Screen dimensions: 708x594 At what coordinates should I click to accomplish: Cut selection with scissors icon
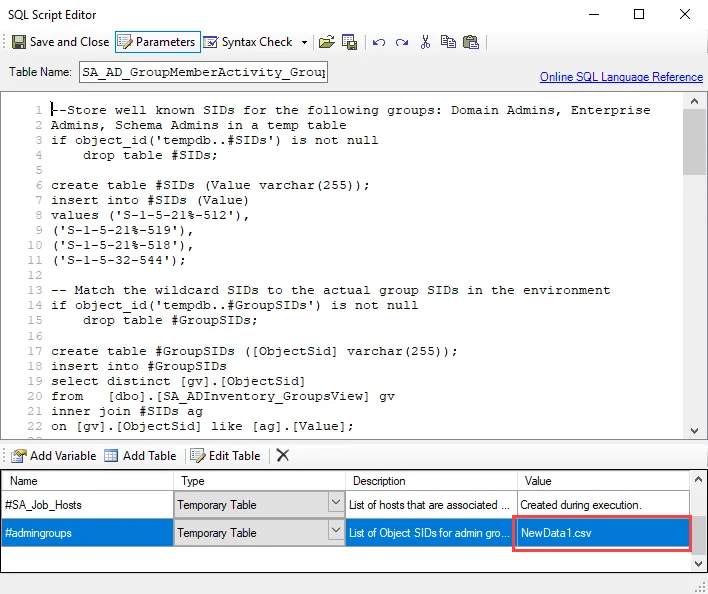[x=425, y=42]
